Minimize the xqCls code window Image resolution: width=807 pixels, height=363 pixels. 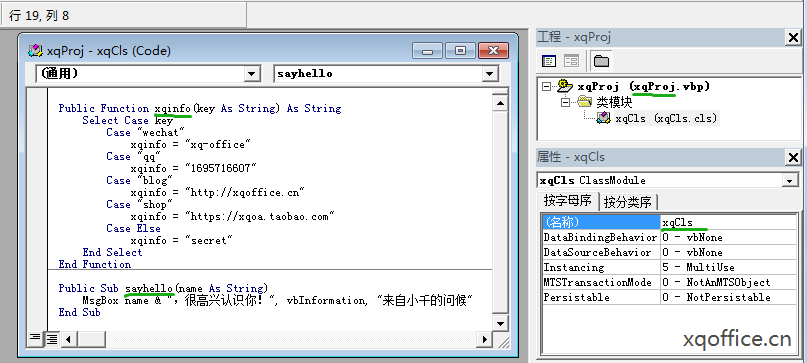(x=427, y=50)
